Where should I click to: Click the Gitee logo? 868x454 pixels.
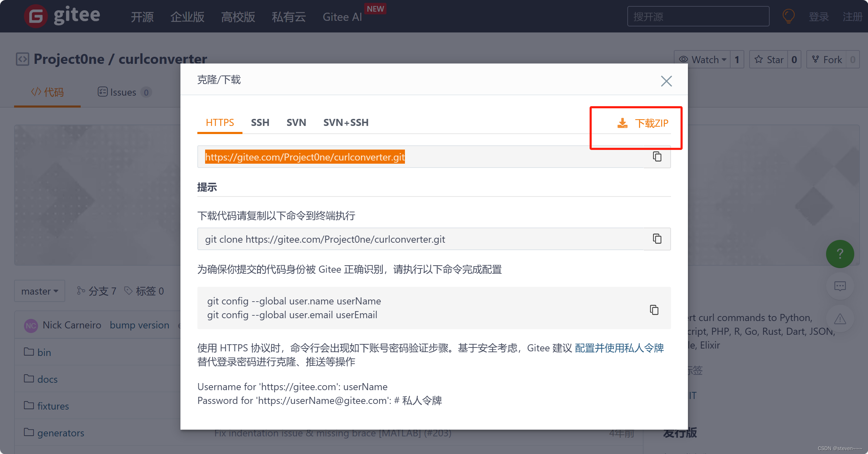[36, 16]
